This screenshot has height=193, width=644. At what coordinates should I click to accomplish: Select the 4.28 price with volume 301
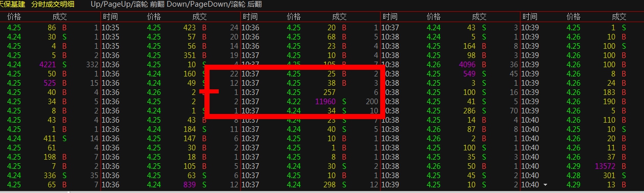coord(574,175)
